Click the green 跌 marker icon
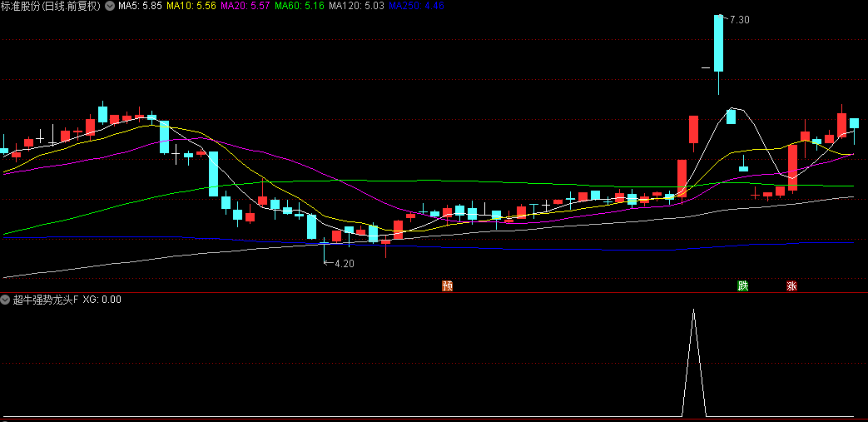The width and height of the screenshot is (868, 422). 742,285
